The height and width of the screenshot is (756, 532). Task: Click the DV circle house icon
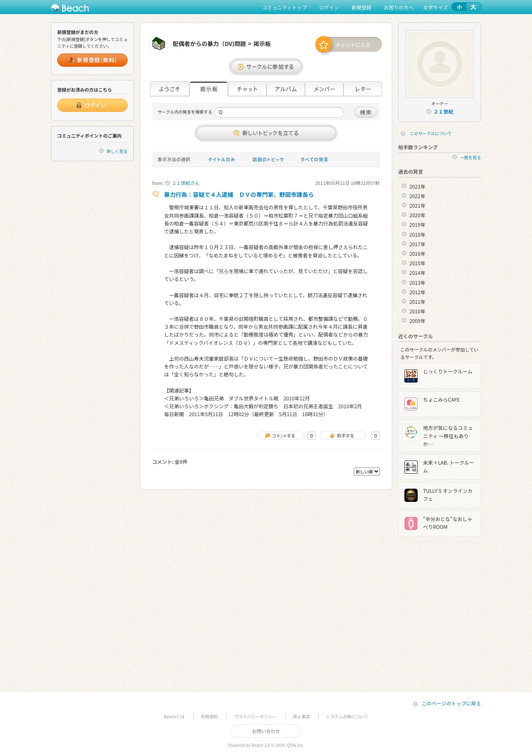(x=159, y=44)
